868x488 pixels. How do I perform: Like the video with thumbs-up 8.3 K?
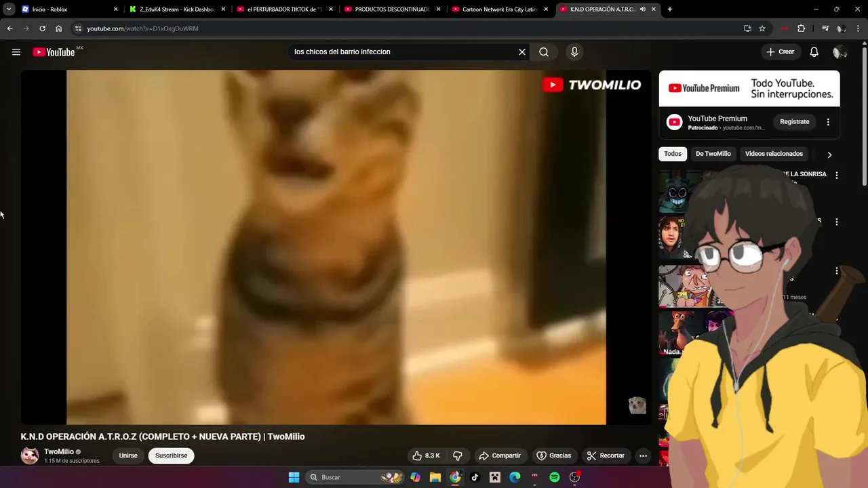point(426,455)
